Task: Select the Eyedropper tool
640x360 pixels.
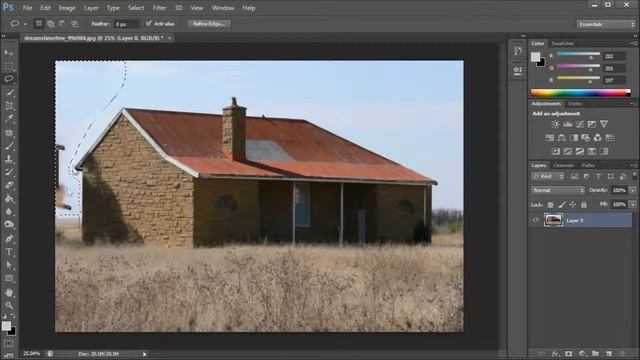Action: (x=9, y=119)
